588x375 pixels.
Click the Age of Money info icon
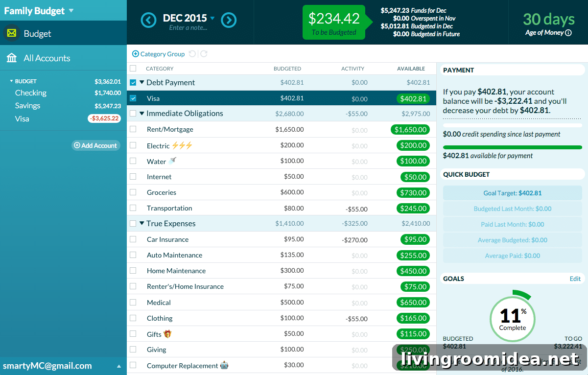[x=568, y=33]
